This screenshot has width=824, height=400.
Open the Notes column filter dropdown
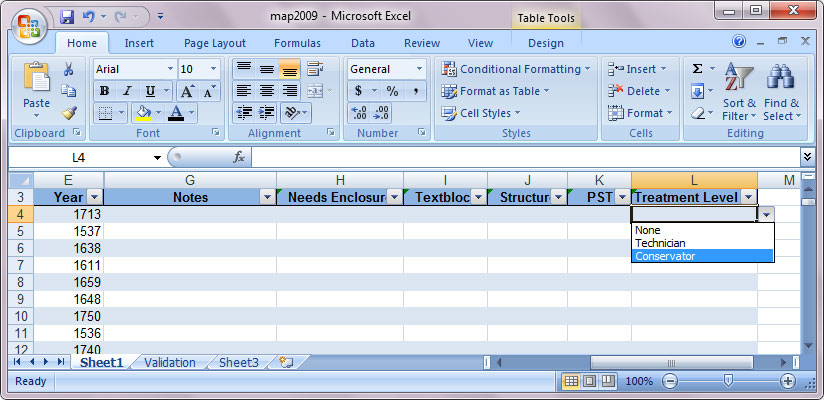267,198
